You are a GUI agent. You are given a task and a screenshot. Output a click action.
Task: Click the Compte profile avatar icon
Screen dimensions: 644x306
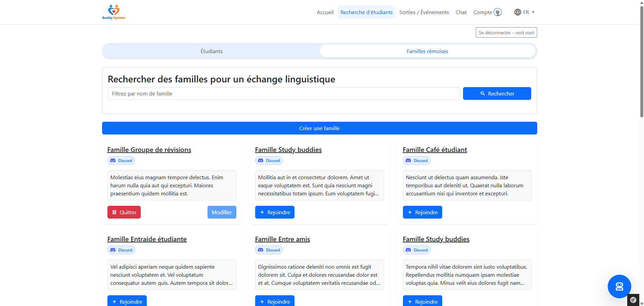coord(497,12)
